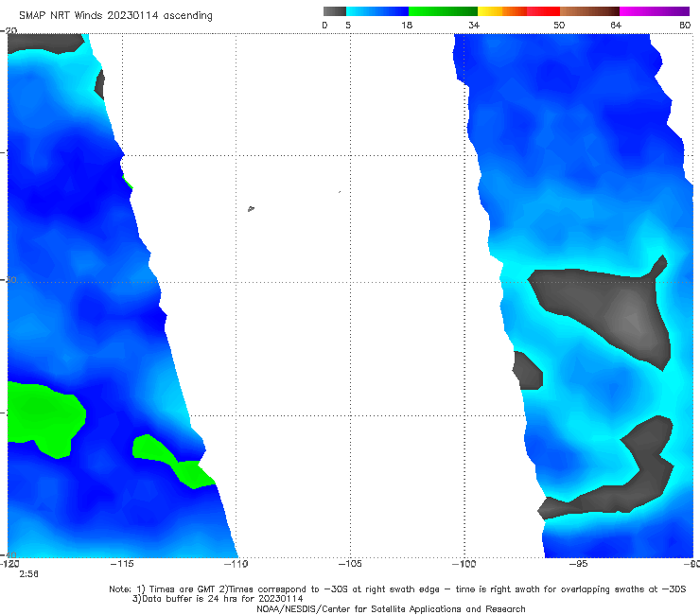Click the longitude label '-110'
Screen dimensions: 700x615
click(x=236, y=564)
